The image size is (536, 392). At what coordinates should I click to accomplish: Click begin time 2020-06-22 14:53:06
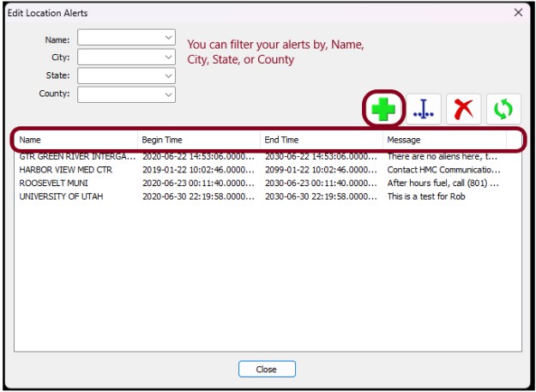[x=198, y=156]
